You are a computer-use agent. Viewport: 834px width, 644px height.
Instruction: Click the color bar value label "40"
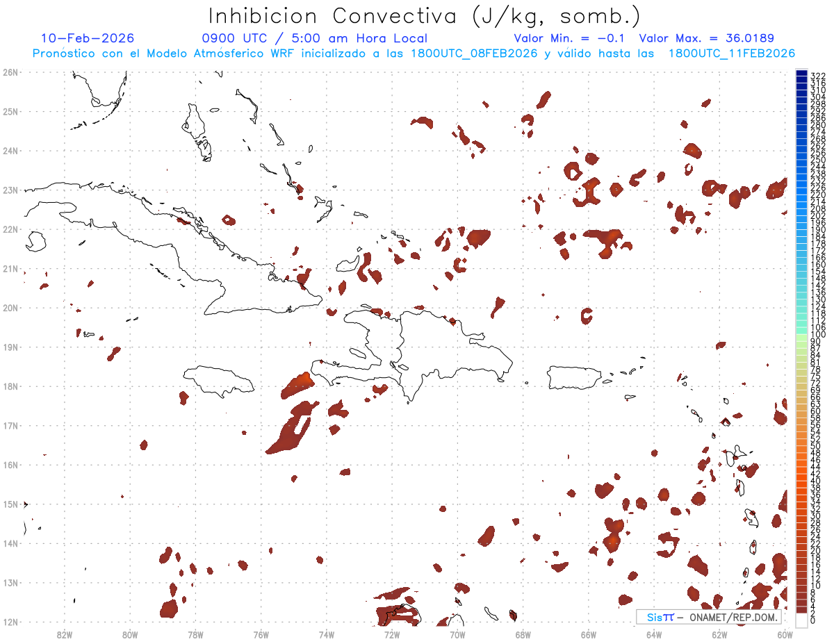click(x=815, y=481)
